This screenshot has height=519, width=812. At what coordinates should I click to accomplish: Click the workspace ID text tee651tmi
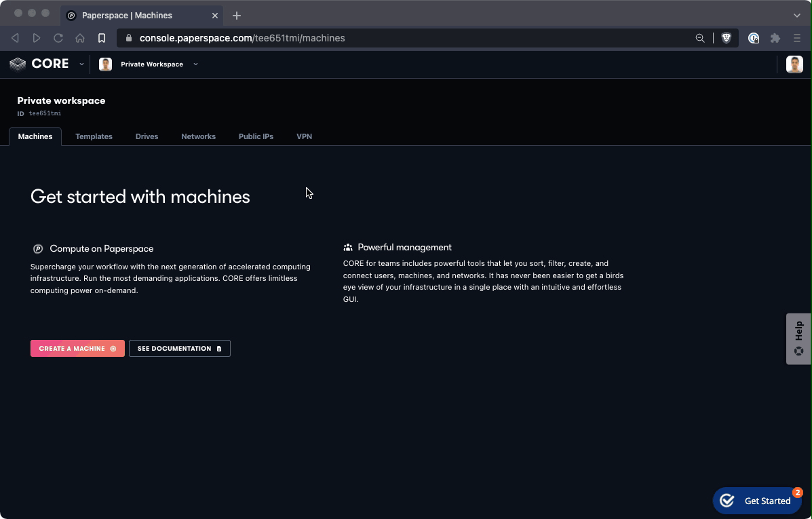pos(45,113)
